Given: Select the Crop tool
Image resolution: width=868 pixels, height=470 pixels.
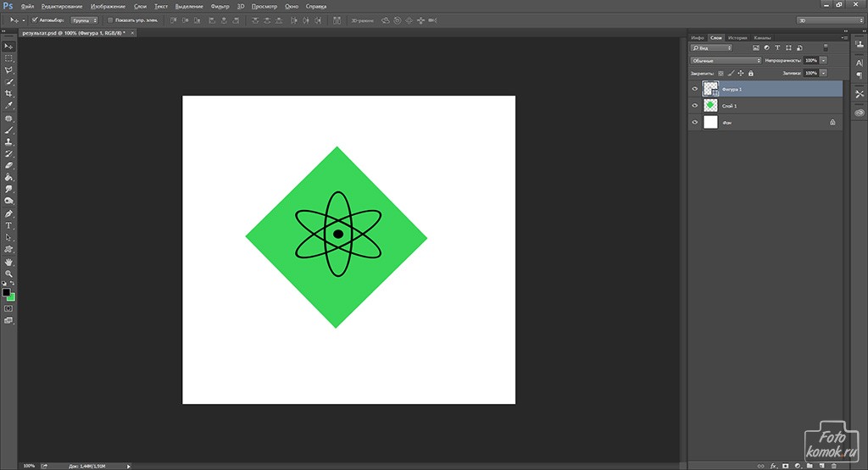Looking at the screenshot, I should pos(8,93).
